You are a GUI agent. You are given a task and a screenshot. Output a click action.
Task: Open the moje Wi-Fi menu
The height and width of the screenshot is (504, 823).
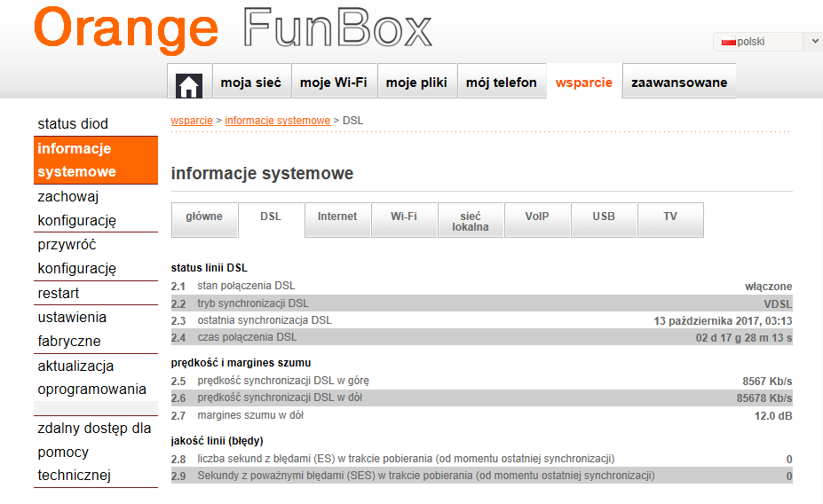click(334, 83)
